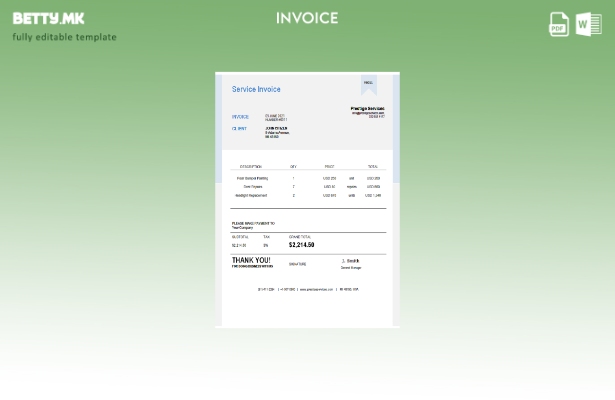Click the Service Invoice title
Viewport: 615px width, 400px height.
click(x=256, y=89)
